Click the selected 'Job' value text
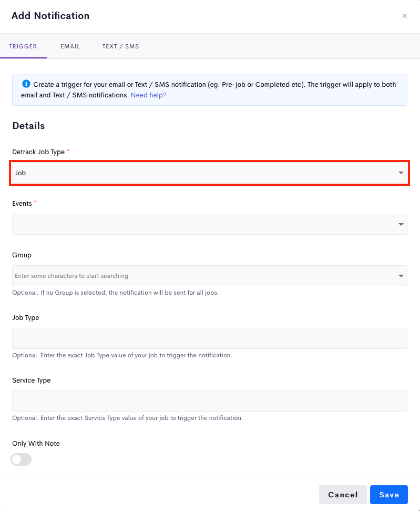 (x=20, y=173)
